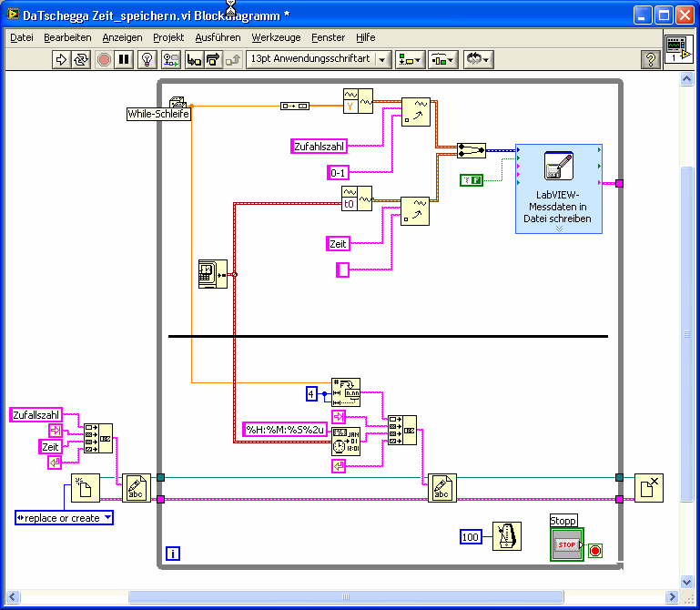Click the Open/Create/Replace File node
The height and width of the screenshot is (610, 700).
(x=86, y=488)
